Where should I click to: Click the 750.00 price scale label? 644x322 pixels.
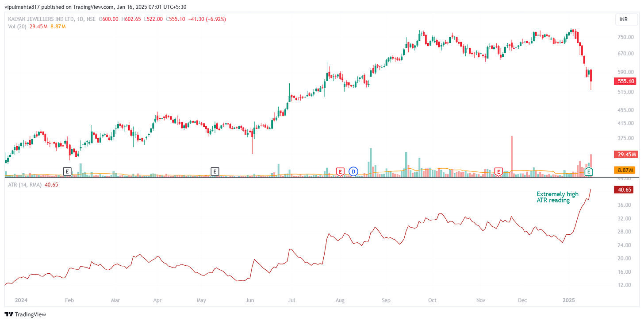pos(625,37)
